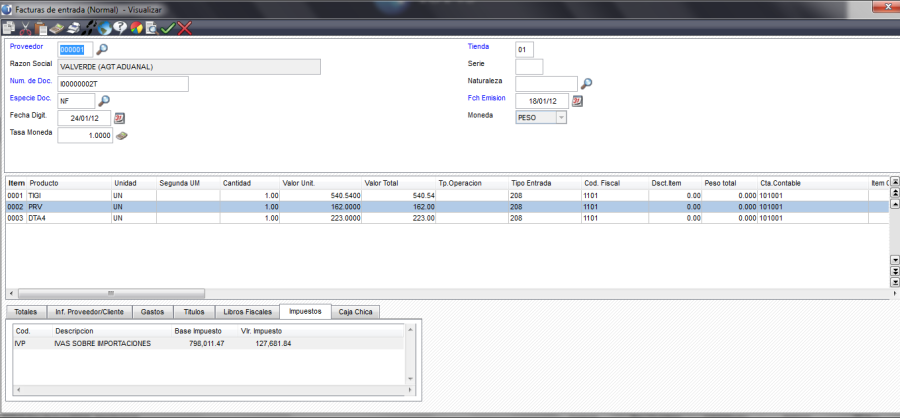This screenshot has width=900, height=418.
Task: Click the Proveedor code input field
Action: pos(75,49)
